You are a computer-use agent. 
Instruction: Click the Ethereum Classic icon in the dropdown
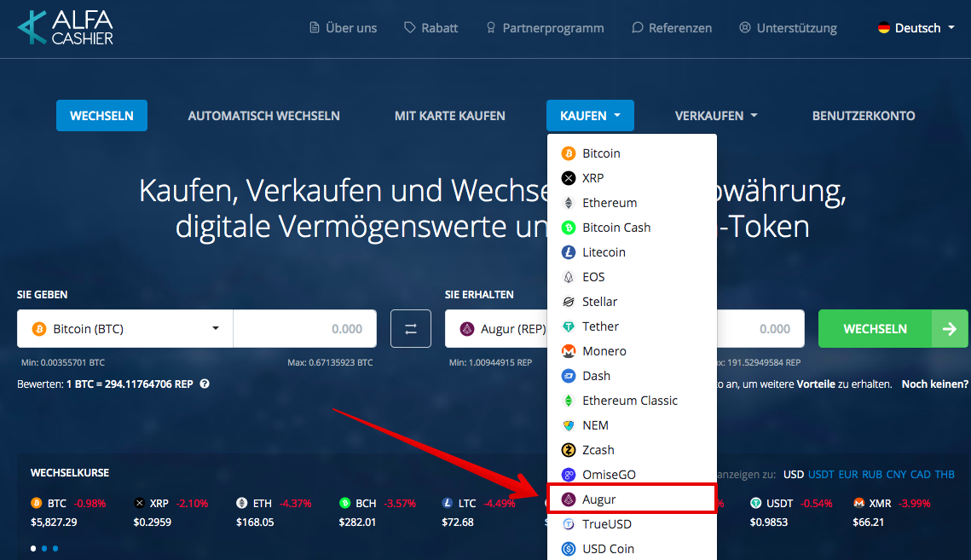coord(569,401)
